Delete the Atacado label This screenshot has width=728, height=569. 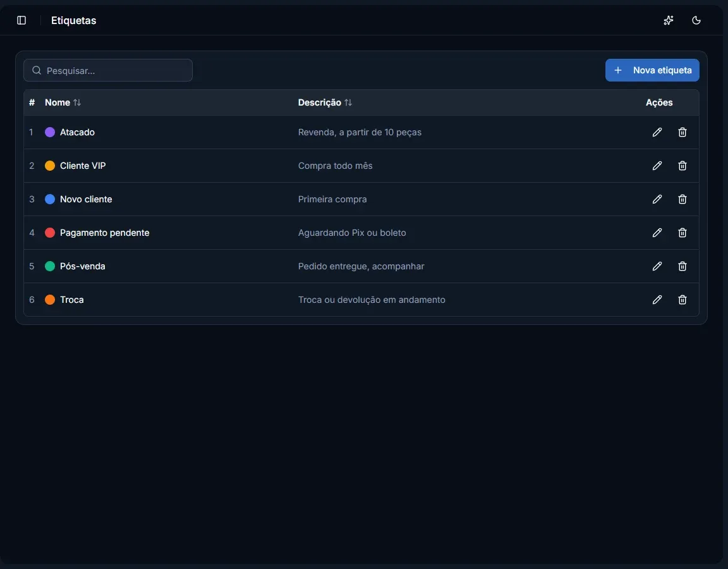click(682, 132)
